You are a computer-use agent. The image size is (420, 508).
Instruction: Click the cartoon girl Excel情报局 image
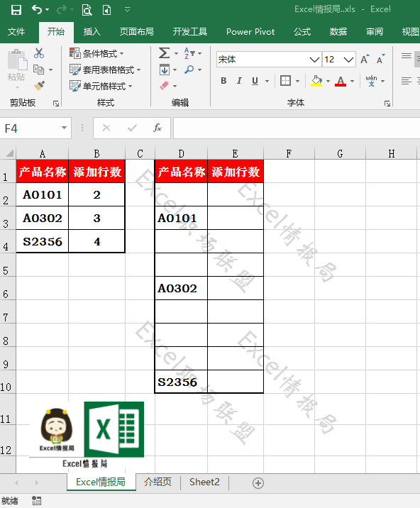pyautogui.click(x=56, y=429)
